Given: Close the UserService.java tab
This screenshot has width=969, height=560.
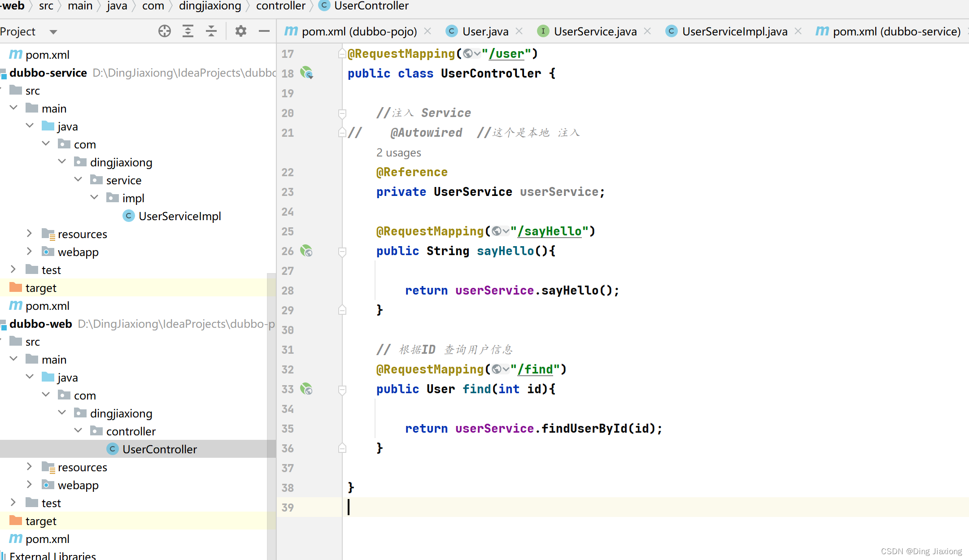Looking at the screenshot, I should pos(647,31).
